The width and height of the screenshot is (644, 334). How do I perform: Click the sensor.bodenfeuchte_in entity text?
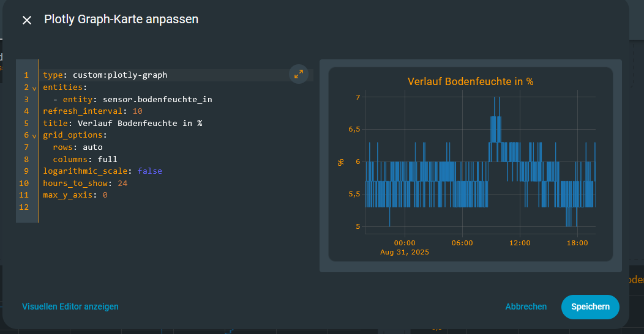[x=157, y=99]
